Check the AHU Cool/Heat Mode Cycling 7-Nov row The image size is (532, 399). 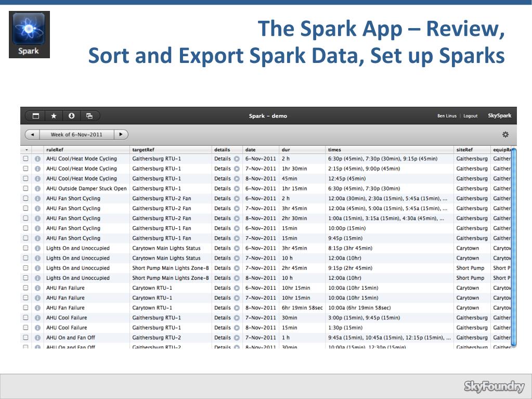[26, 168]
